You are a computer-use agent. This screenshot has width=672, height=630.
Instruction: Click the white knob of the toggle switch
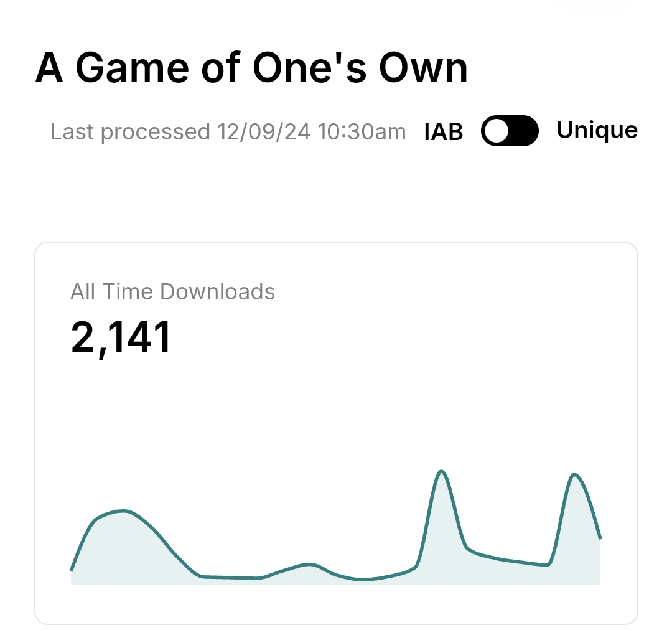[497, 131]
